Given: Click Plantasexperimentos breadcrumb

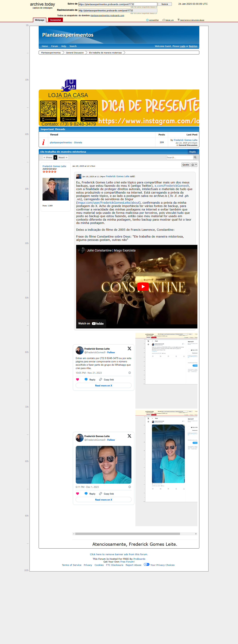Looking at the screenshot, I should click(x=51, y=53).
